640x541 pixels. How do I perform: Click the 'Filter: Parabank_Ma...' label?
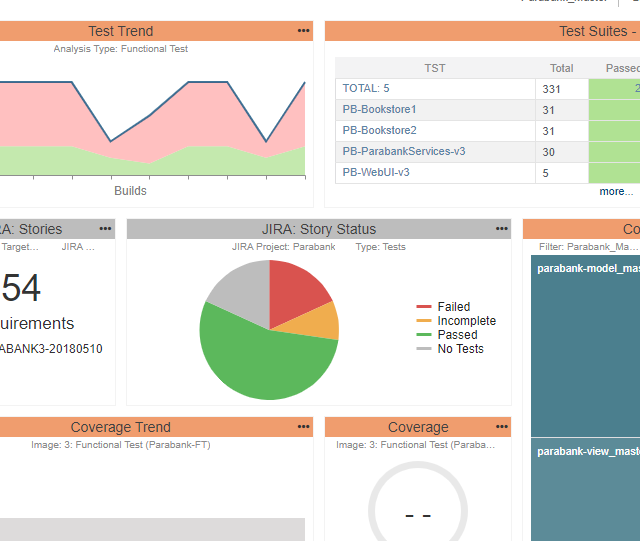588,247
